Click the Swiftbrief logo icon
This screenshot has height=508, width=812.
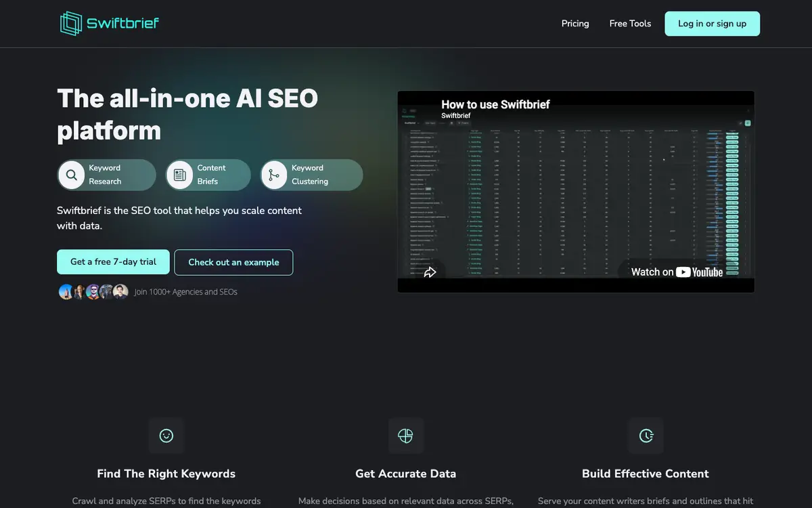point(70,24)
